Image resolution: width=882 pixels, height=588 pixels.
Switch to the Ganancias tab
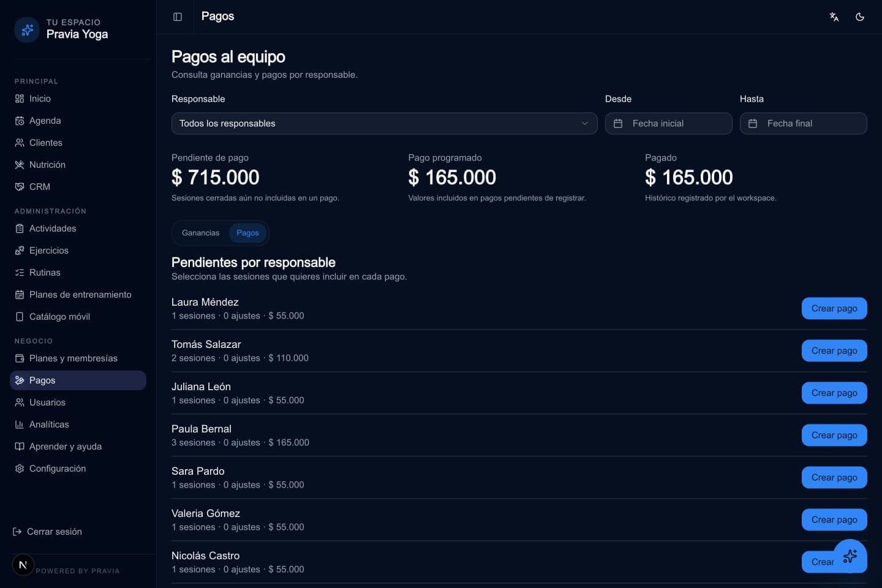click(200, 233)
